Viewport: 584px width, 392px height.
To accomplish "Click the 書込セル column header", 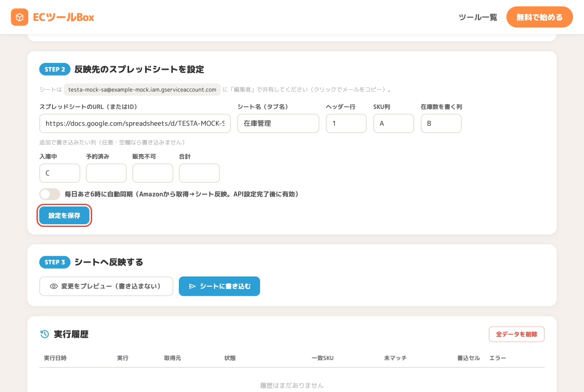I will (x=469, y=358).
